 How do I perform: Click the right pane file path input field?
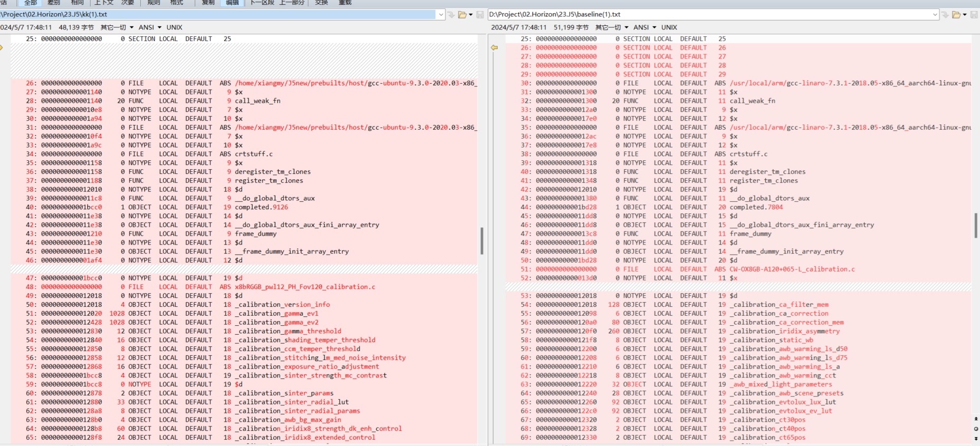(x=707, y=15)
